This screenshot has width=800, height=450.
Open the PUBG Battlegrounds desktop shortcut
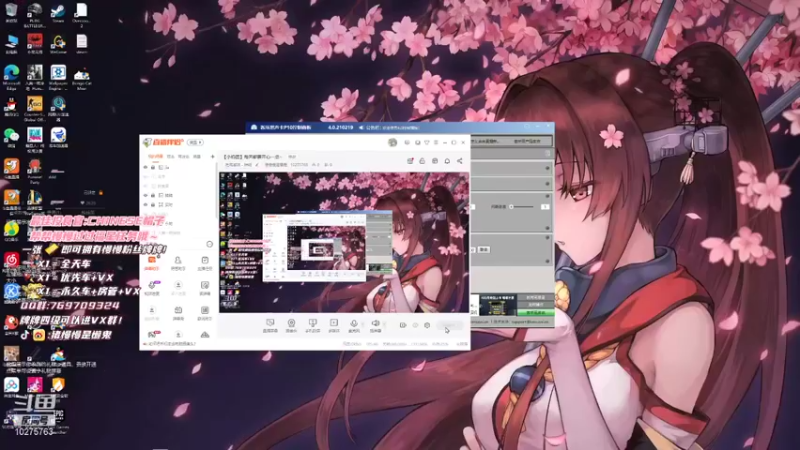(x=35, y=11)
